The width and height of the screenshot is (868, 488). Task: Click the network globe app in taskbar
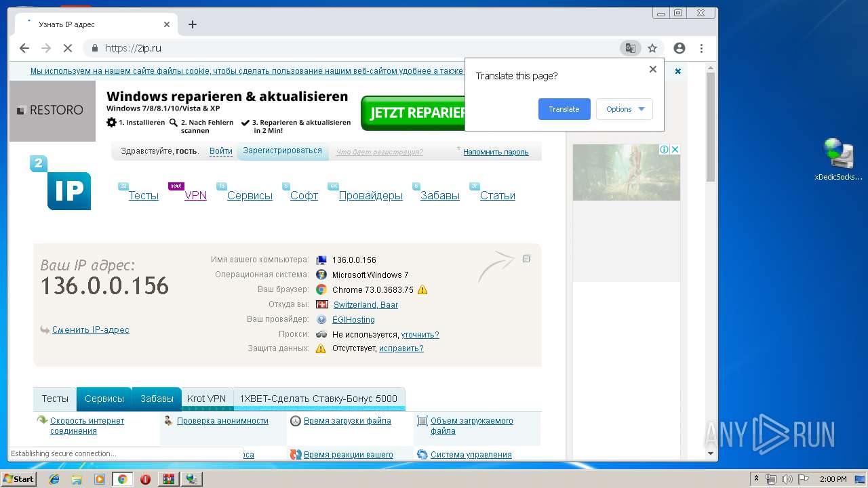(x=192, y=479)
